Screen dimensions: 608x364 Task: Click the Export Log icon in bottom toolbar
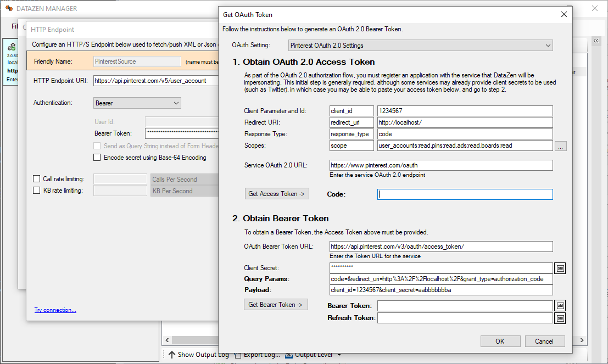coord(237,354)
